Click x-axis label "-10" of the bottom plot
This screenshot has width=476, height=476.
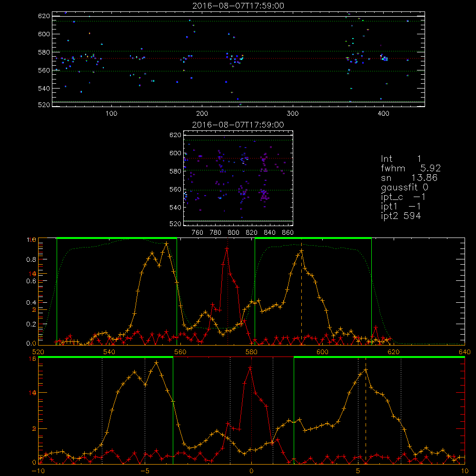38,471
